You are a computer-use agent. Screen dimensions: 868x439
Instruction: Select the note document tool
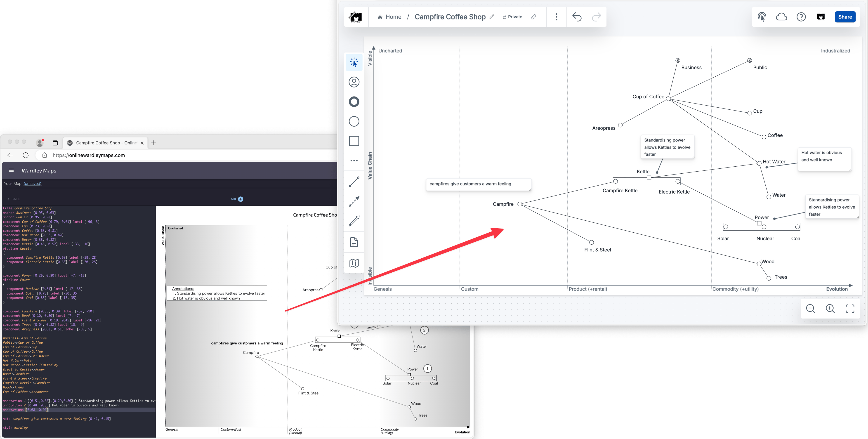click(x=354, y=242)
